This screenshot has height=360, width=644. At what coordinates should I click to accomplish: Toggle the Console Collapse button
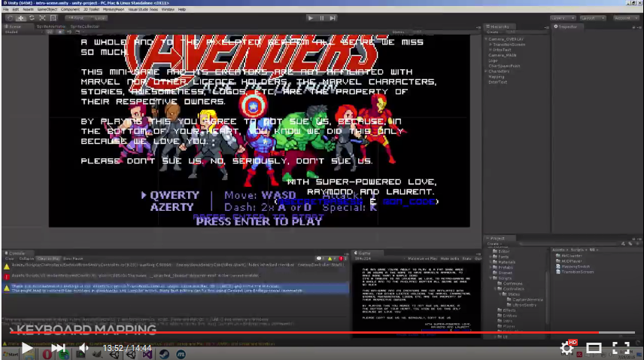(26, 258)
